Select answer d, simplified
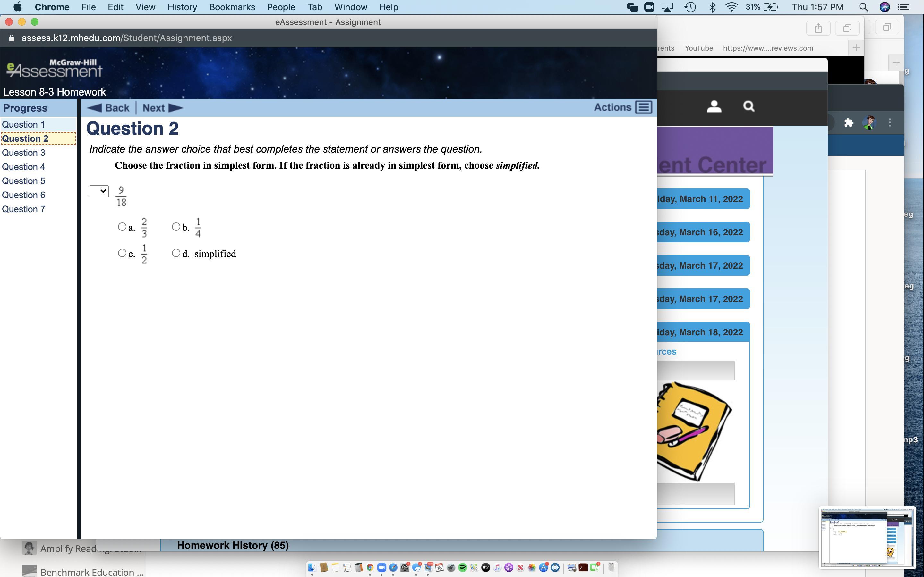This screenshot has height=577, width=924. click(x=176, y=253)
